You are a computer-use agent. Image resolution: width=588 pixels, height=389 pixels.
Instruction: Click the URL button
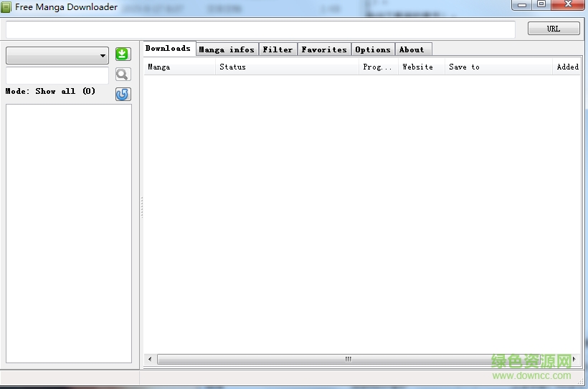click(x=554, y=29)
